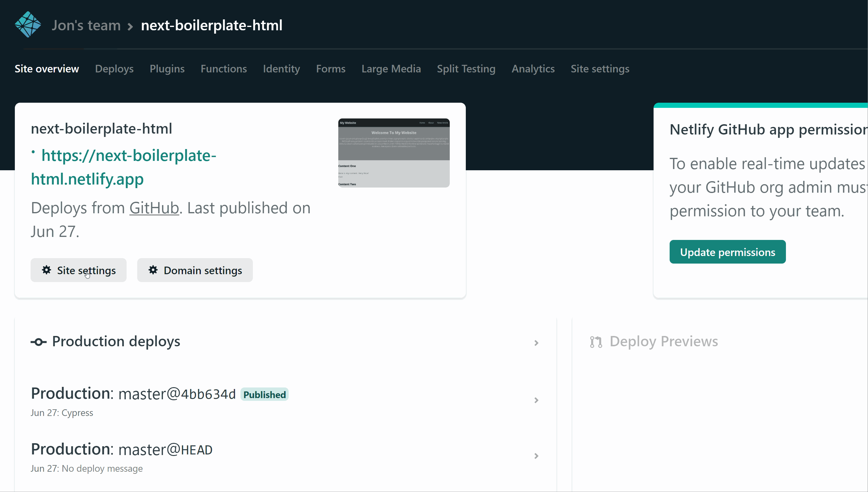Click the breadcrumb chevron after Jon's team
868x492 pixels.
click(x=130, y=26)
